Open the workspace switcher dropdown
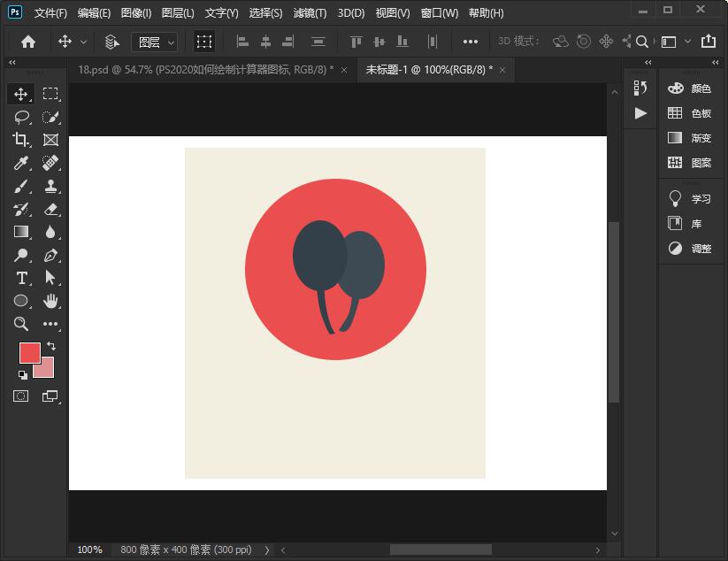 (x=673, y=42)
